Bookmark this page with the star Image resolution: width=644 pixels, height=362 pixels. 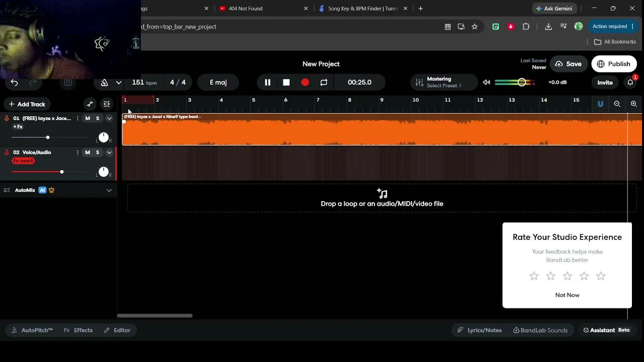474,27
